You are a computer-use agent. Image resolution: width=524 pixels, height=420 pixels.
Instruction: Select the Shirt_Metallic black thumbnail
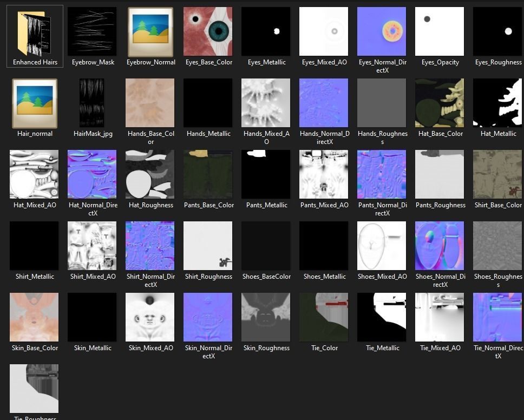point(34,246)
